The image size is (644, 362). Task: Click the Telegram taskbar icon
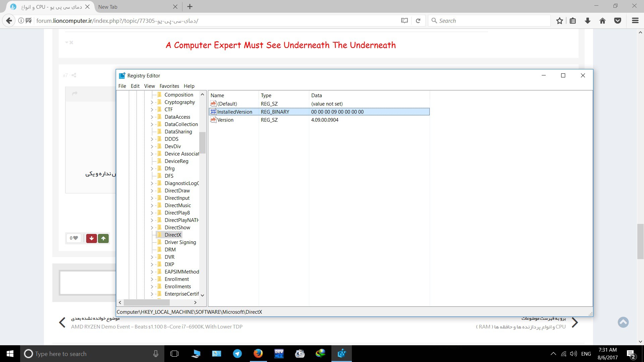coord(237,354)
